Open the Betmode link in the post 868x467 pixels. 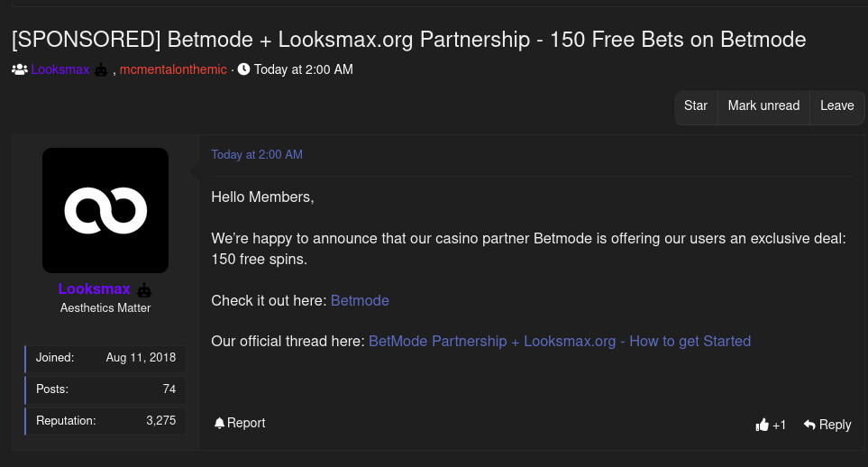(360, 300)
